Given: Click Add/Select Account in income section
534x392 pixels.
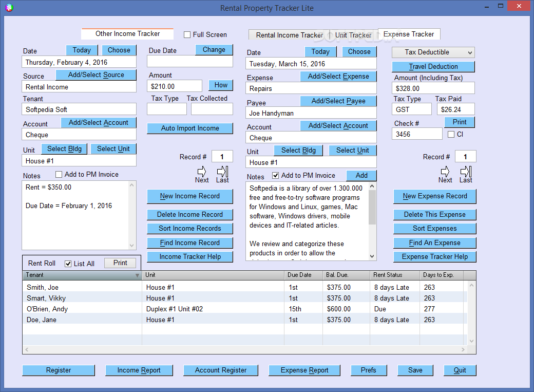Looking at the screenshot, I should click(x=99, y=123).
